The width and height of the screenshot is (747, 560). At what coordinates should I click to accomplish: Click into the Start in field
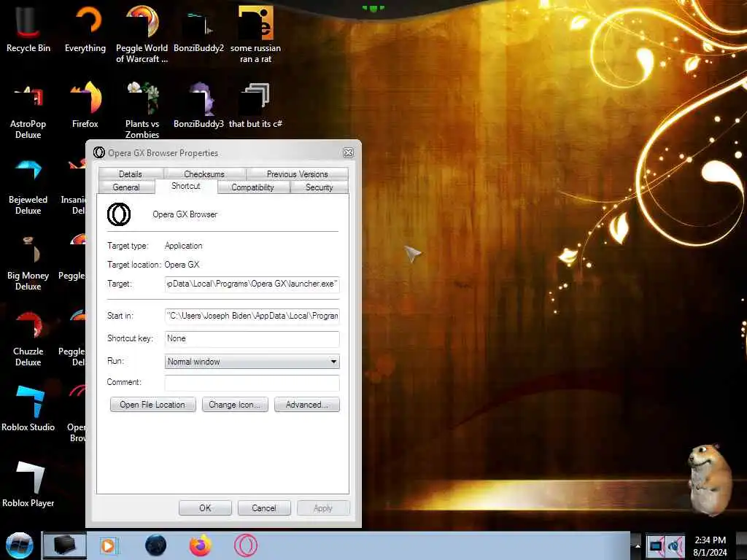tap(252, 316)
